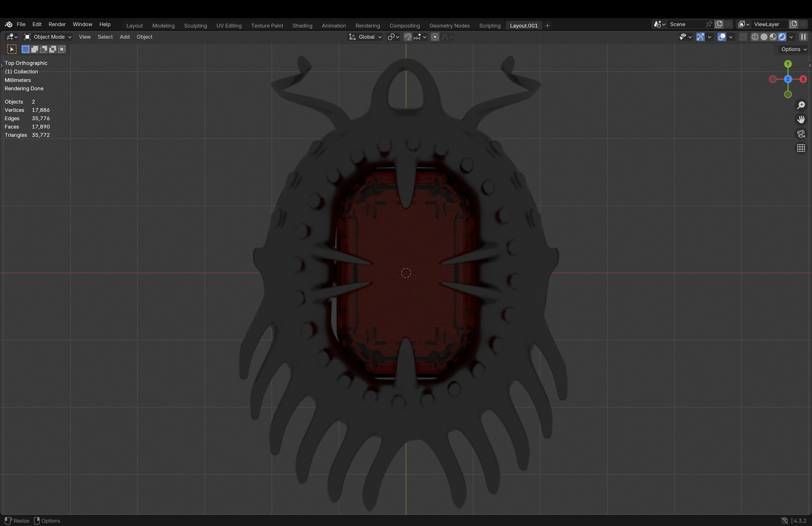Switch orthographic/perspective via grid icon
Image resolution: width=812 pixels, height=526 pixels.
[801, 148]
